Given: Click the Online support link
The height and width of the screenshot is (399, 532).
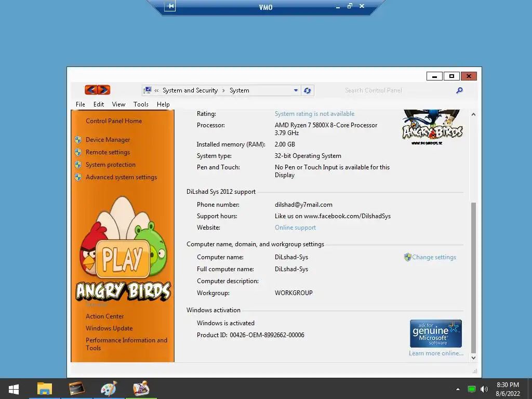Looking at the screenshot, I should (x=295, y=228).
